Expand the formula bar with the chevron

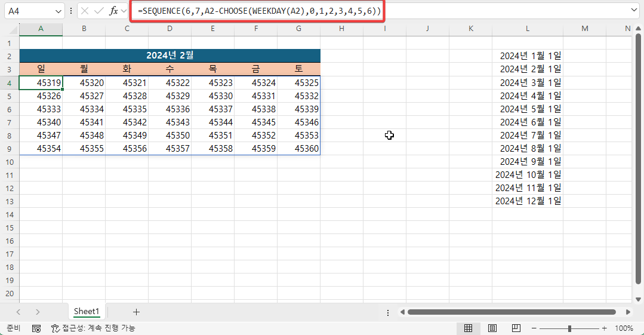634,10
